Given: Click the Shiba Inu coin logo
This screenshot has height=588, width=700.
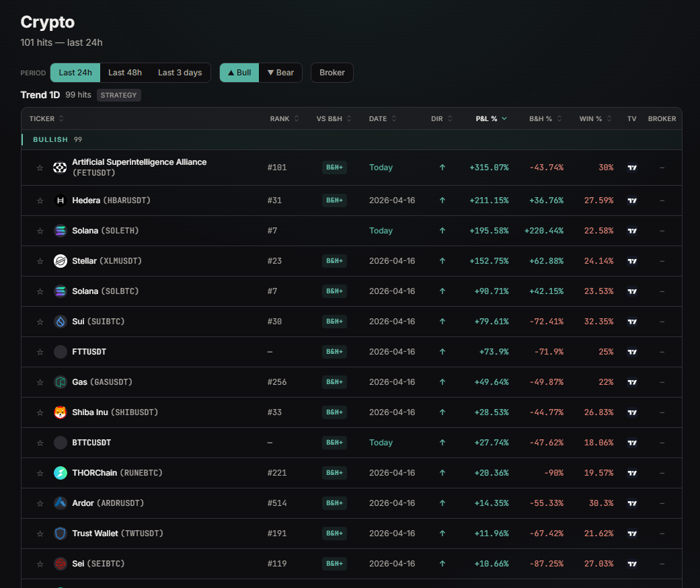Looking at the screenshot, I should pyautogui.click(x=61, y=412).
